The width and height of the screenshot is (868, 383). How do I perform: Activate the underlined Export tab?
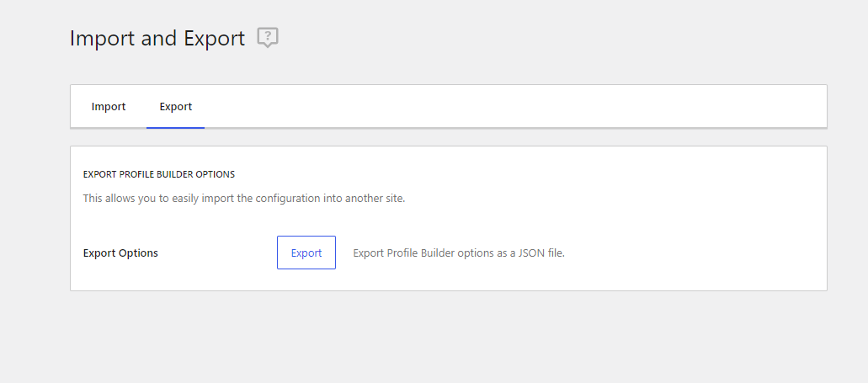coord(175,106)
